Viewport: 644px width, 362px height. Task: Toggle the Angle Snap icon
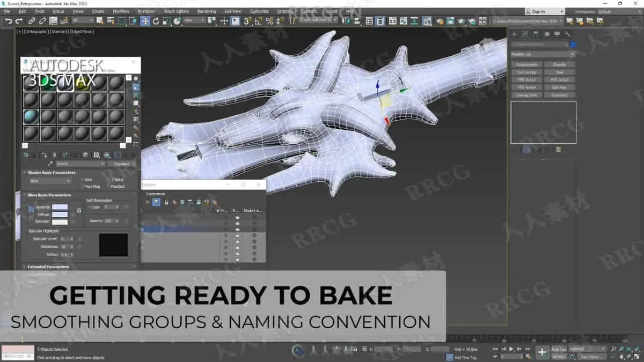[x=258, y=21]
